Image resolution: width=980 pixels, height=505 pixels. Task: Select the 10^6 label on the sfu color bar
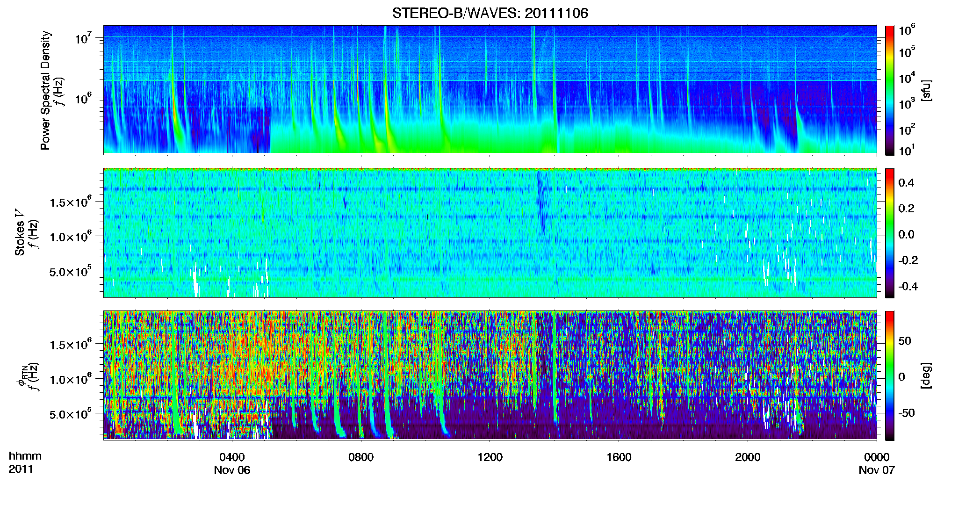(x=907, y=30)
